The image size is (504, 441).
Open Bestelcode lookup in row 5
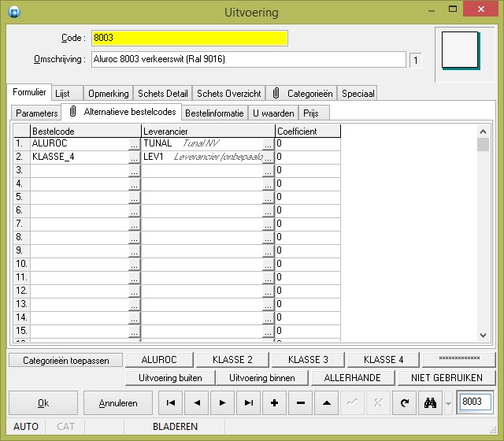click(135, 198)
